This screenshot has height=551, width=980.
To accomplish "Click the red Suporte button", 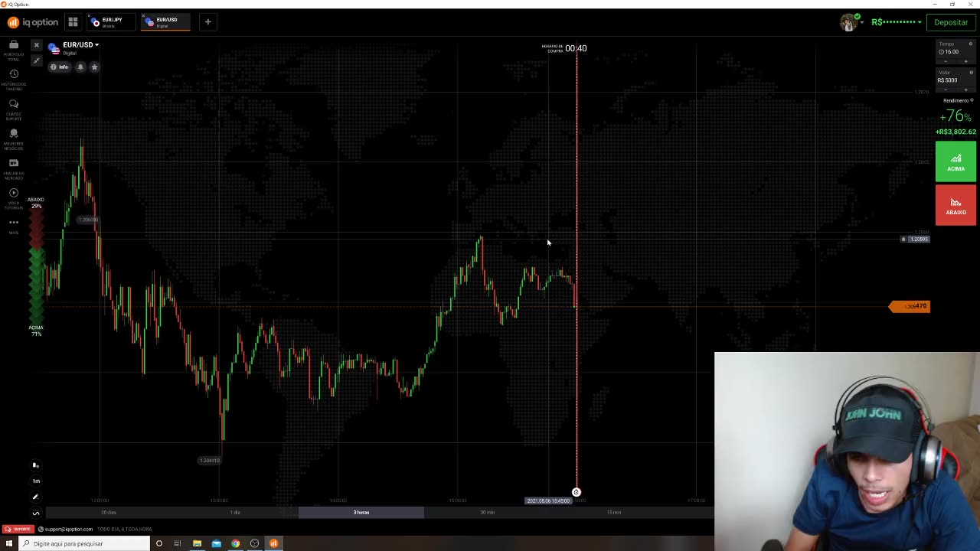I will point(17,529).
